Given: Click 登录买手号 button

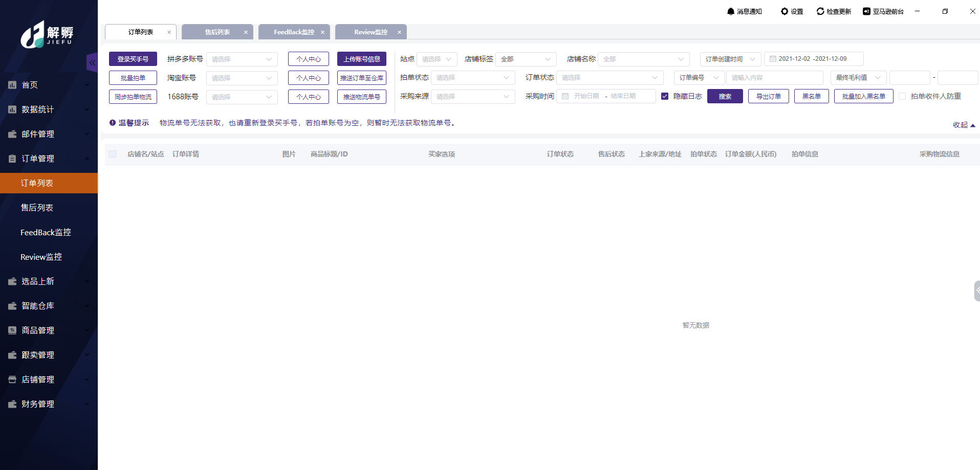Looking at the screenshot, I should [133, 59].
